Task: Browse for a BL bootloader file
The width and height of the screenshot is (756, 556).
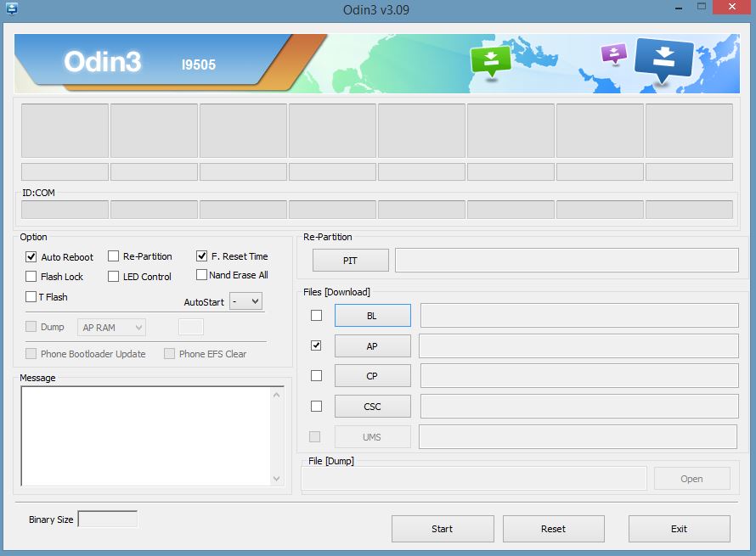Action: [373, 316]
